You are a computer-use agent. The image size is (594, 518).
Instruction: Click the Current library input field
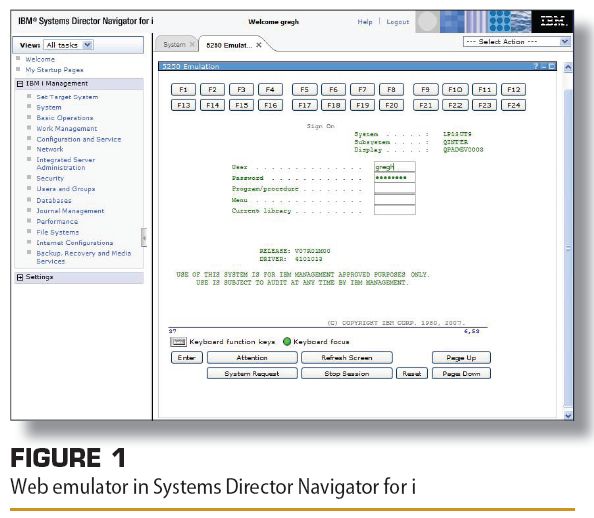click(395, 210)
